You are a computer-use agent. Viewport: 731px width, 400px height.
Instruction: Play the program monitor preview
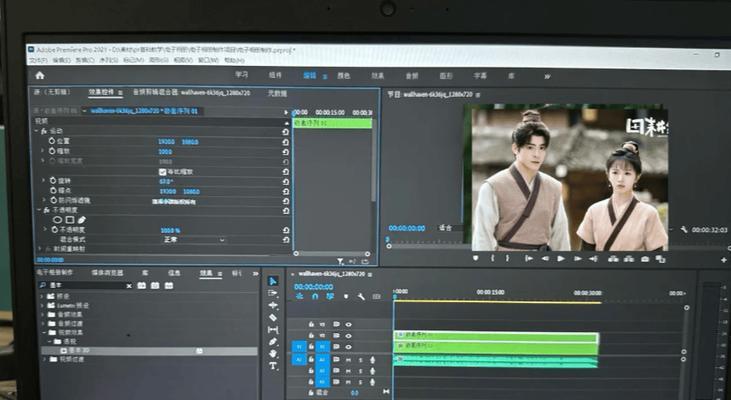click(x=561, y=258)
